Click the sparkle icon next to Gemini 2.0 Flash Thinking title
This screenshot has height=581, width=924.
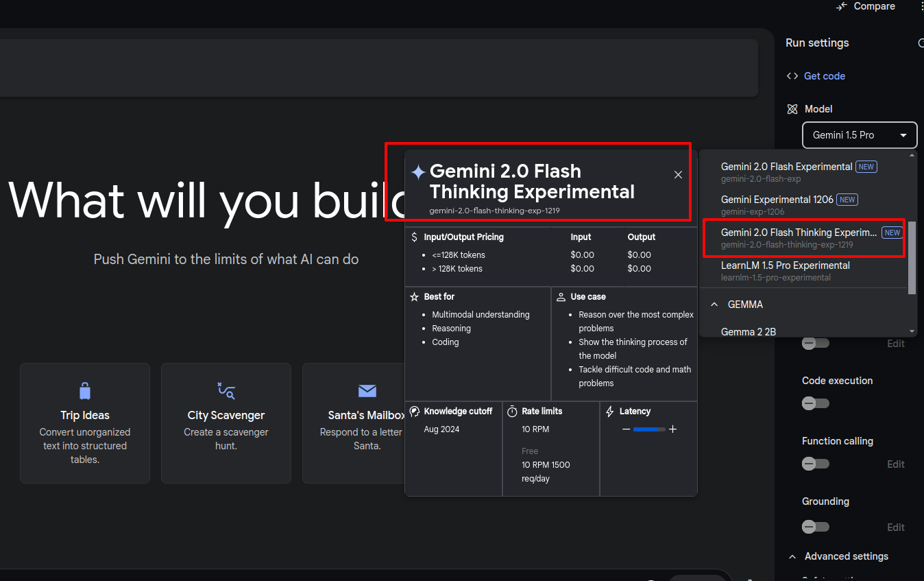(x=418, y=171)
